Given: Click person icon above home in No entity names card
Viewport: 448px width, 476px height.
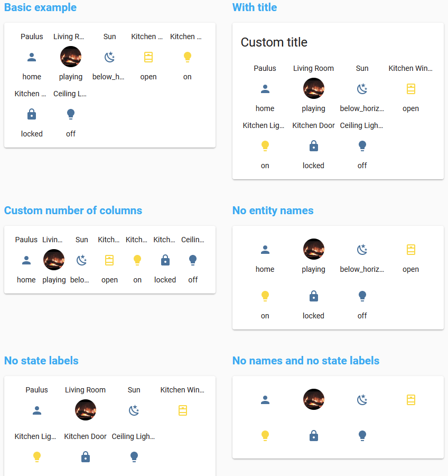Looking at the screenshot, I should point(265,250).
